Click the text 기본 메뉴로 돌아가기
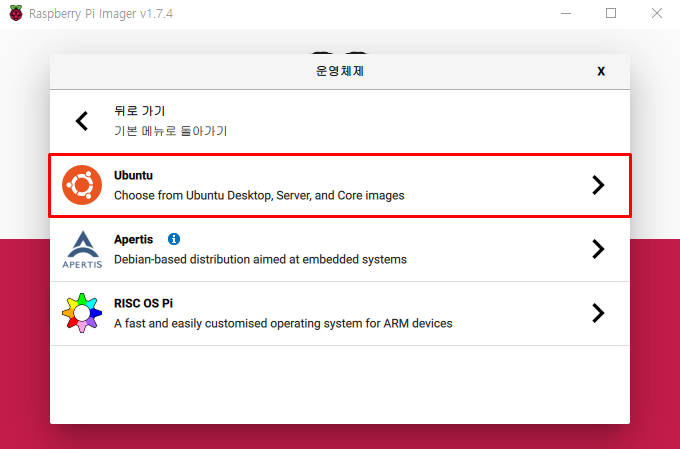Screen dimensions: 680x449 pyautogui.click(x=170, y=131)
